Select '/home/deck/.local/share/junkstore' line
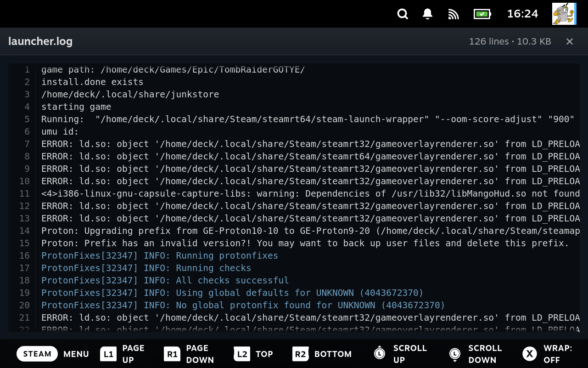The width and height of the screenshot is (588, 368). [x=130, y=94]
